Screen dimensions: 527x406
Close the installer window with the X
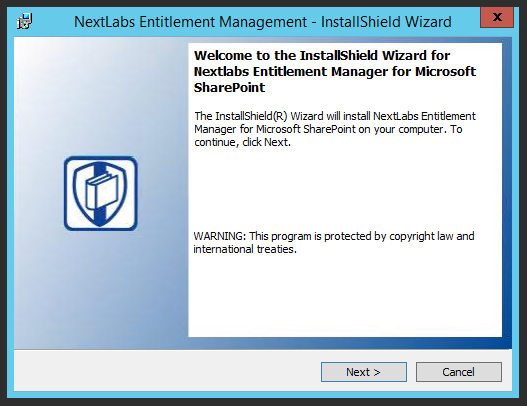pyautogui.click(x=497, y=17)
